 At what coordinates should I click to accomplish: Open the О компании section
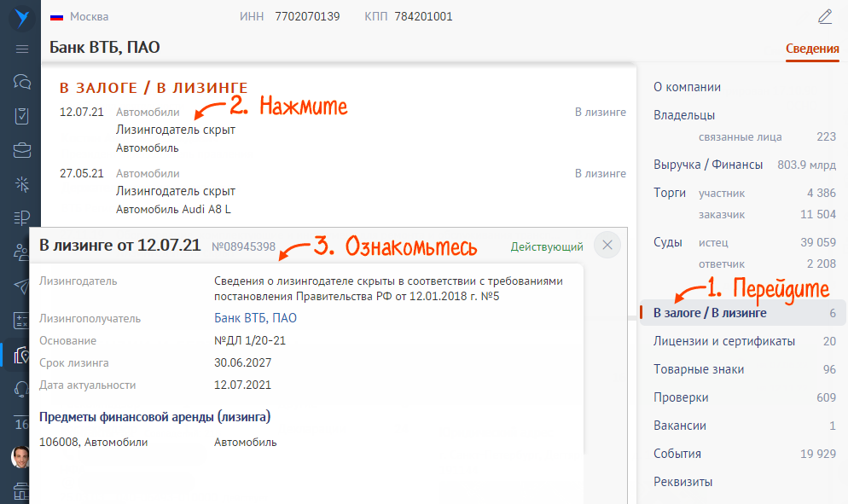click(x=687, y=87)
